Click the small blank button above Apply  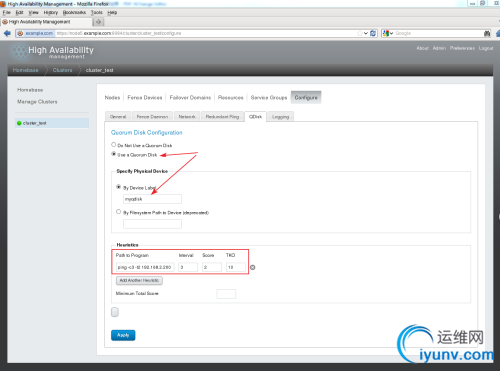click(115, 312)
